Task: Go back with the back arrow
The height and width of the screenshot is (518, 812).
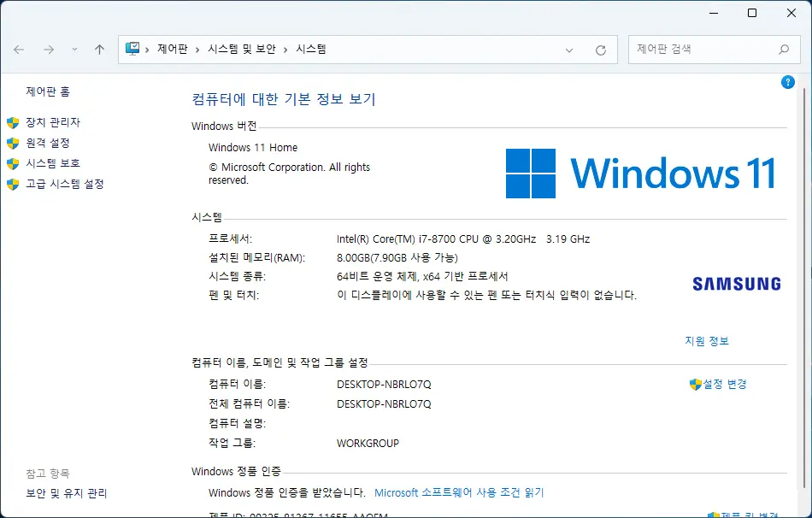Action: pos(19,50)
